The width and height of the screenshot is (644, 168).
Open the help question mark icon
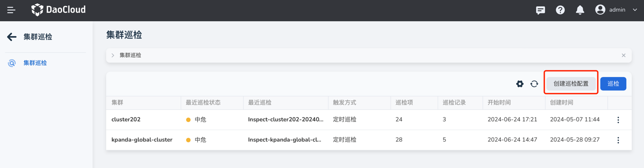(560, 10)
